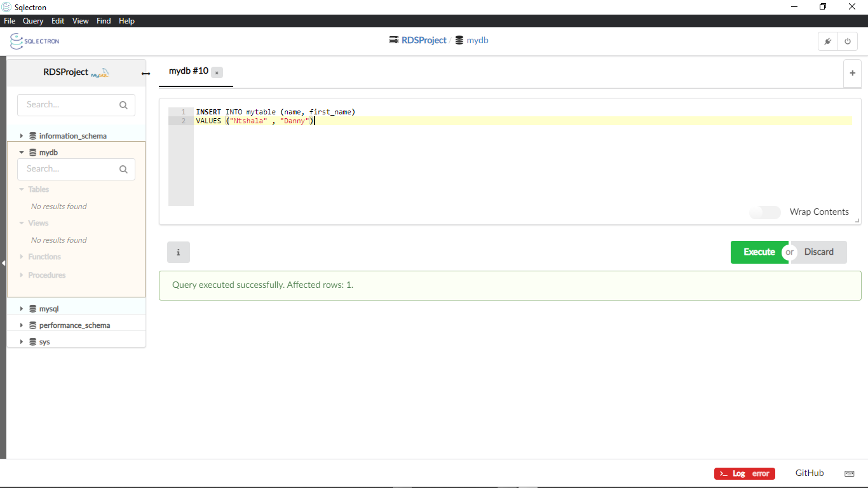The width and height of the screenshot is (868, 488).
Task: Close the mydb #10 tab
Action: pos(217,72)
